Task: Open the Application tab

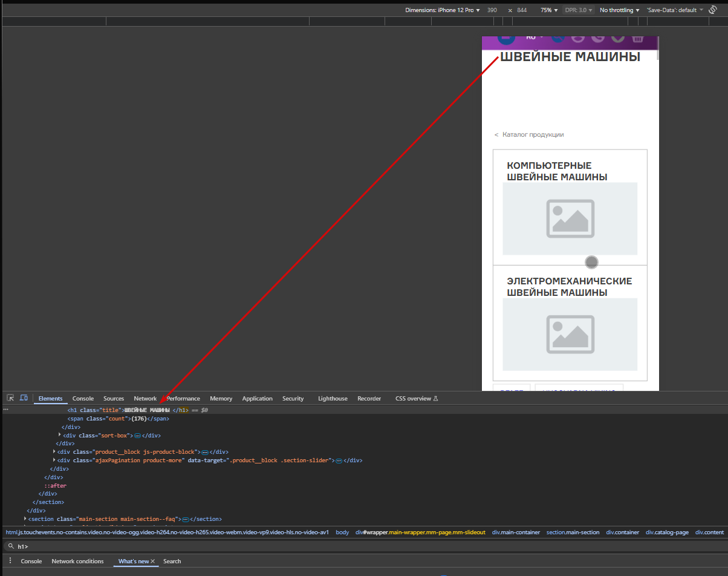Action: pyautogui.click(x=257, y=399)
